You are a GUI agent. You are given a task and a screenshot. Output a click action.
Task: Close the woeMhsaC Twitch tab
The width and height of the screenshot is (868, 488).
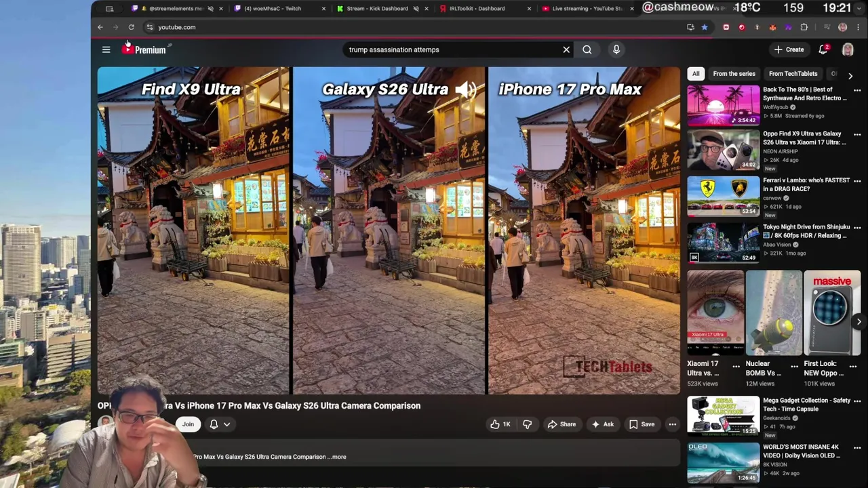click(x=323, y=9)
